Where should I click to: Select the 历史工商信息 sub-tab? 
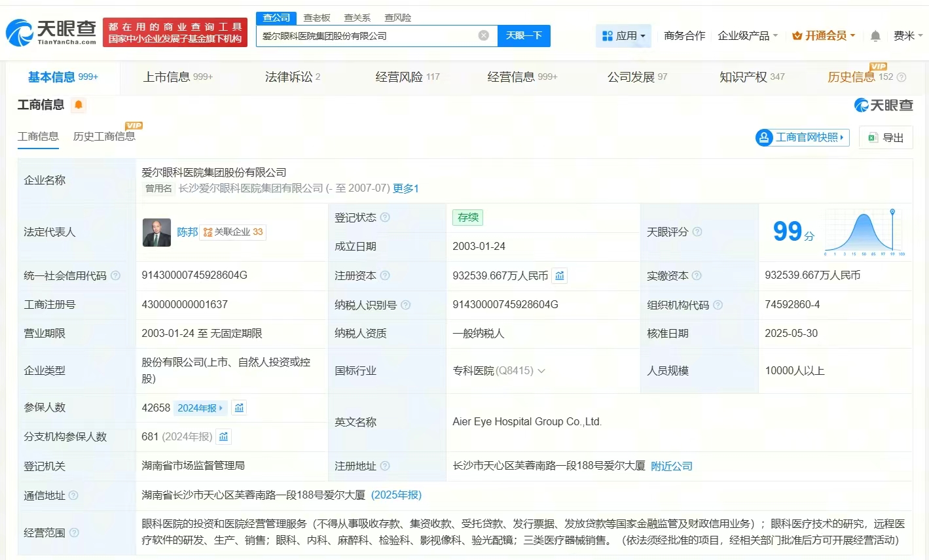point(104,136)
